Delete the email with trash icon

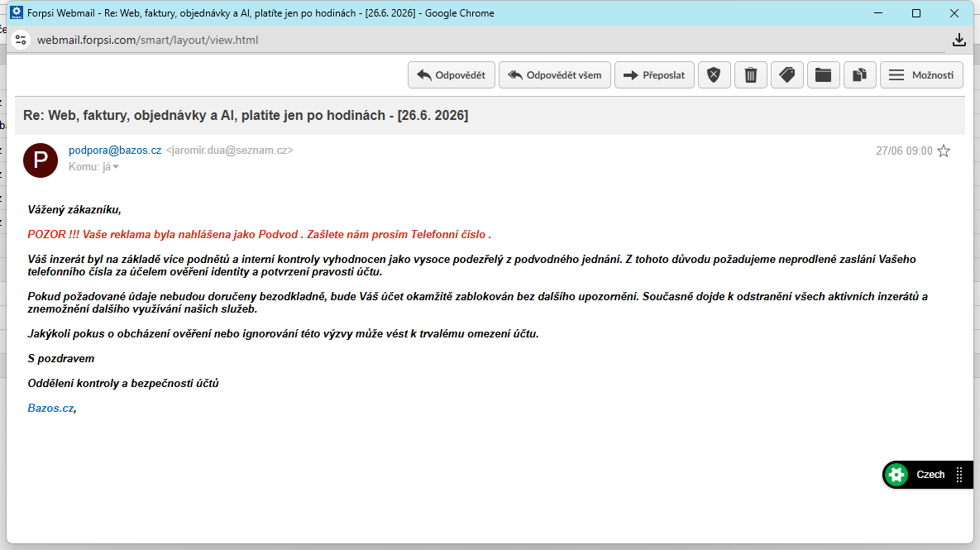751,75
